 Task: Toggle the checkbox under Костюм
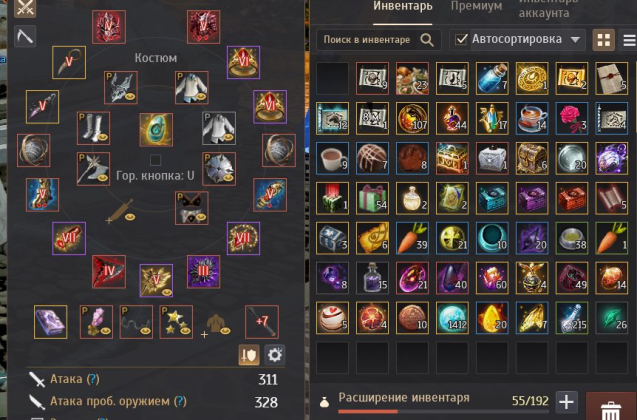(x=155, y=160)
